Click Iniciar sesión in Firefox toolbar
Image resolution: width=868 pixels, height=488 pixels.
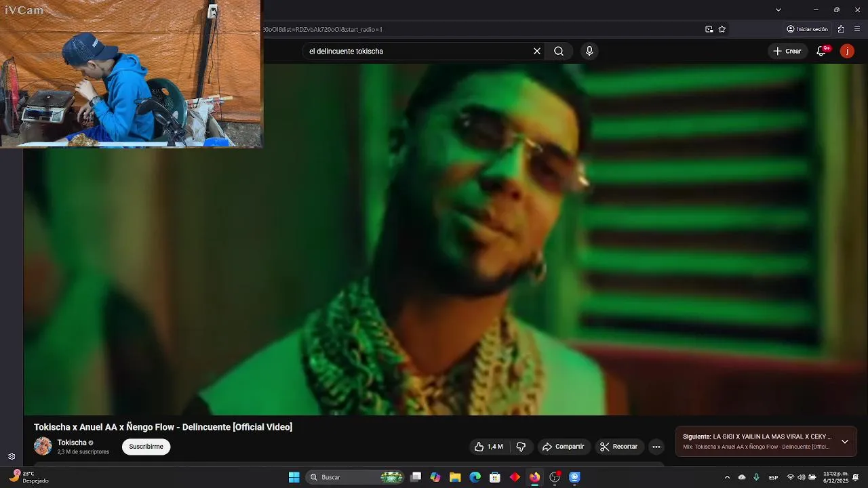[807, 29]
